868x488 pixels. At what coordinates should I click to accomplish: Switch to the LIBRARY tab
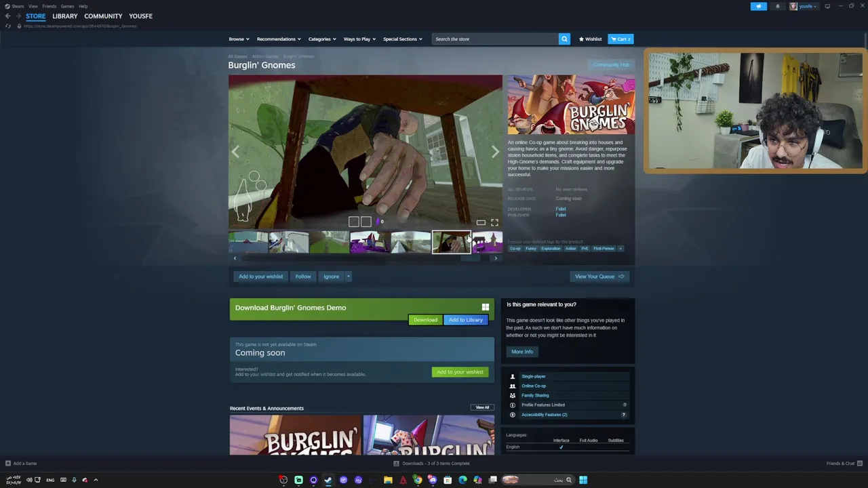[x=65, y=16]
